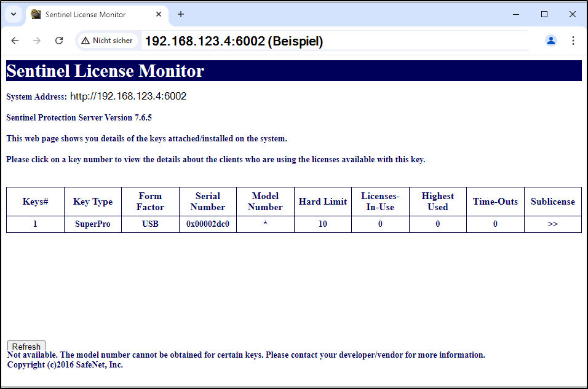The width and height of the screenshot is (588, 389).
Task: Click the Model Number column header
Action: 265,202
